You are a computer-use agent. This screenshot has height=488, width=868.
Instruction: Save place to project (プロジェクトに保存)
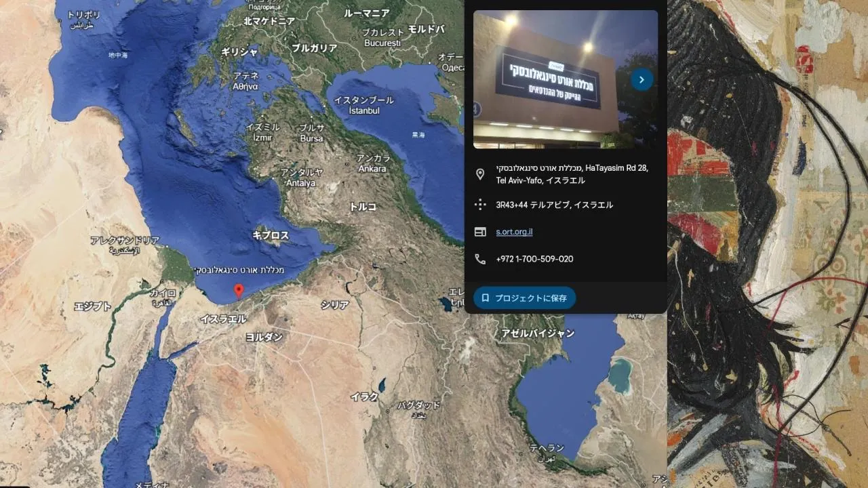pos(524,298)
